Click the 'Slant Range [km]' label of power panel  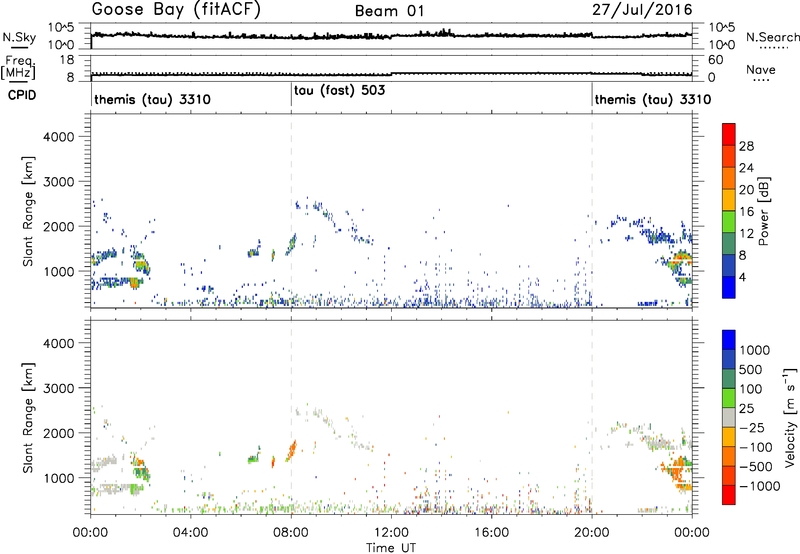pos(28,211)
